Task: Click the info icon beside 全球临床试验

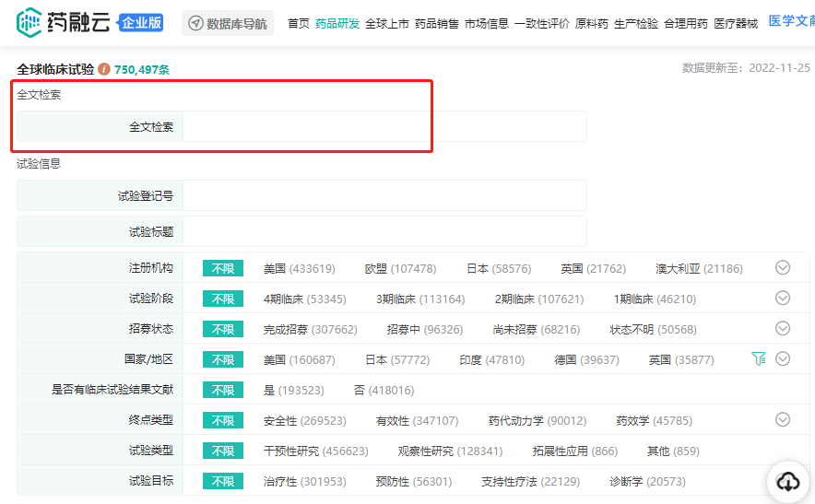Action: click(104, 69)
